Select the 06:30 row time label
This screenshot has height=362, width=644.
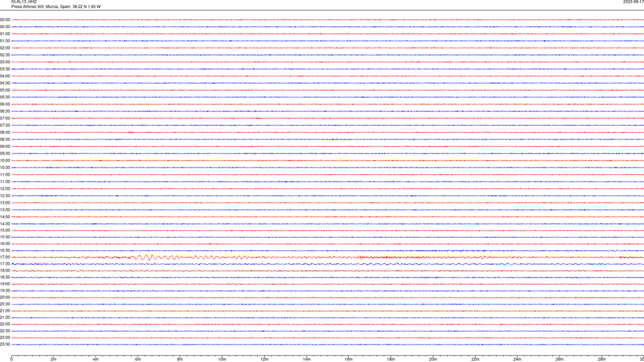(5, 111)
